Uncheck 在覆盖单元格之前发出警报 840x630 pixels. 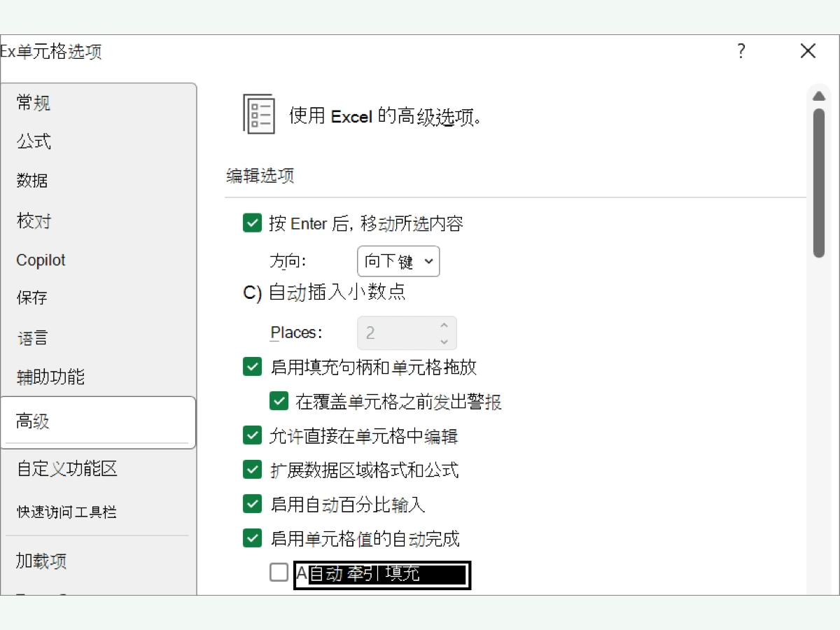coord(279,401)
